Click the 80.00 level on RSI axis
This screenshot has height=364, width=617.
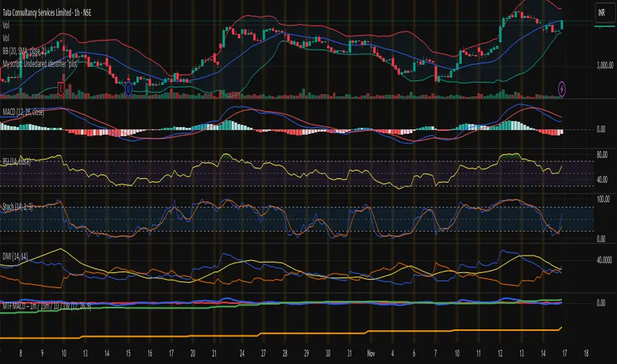[x=602, y=155]
